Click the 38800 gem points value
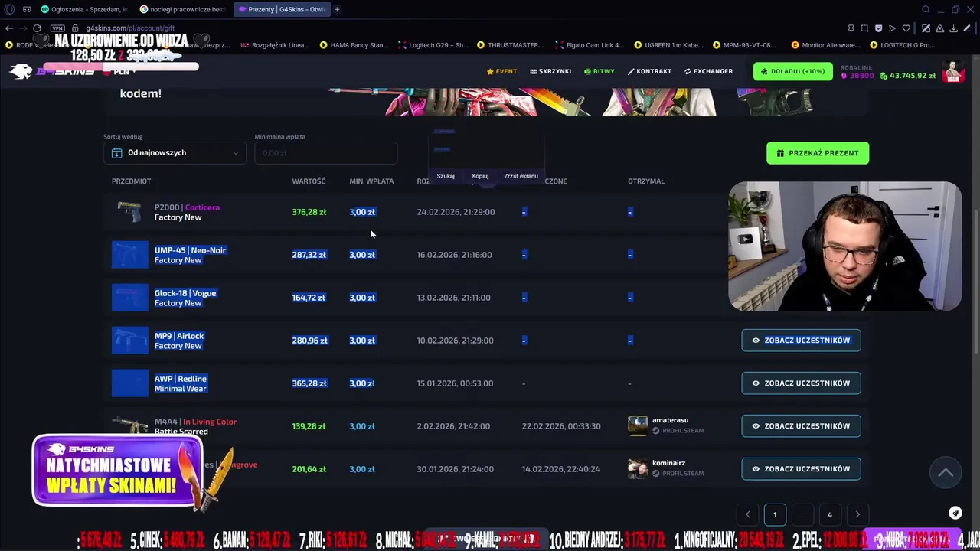980x551 pixels. coord(857,76)
